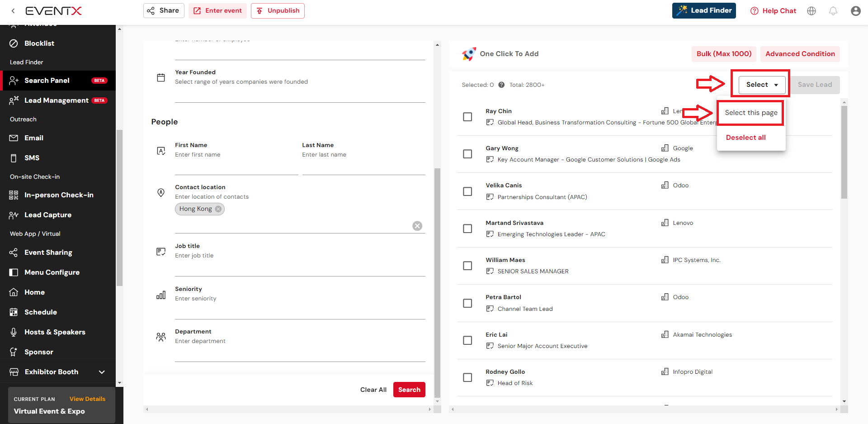Click Clear All filters

[x=373, y=390]
